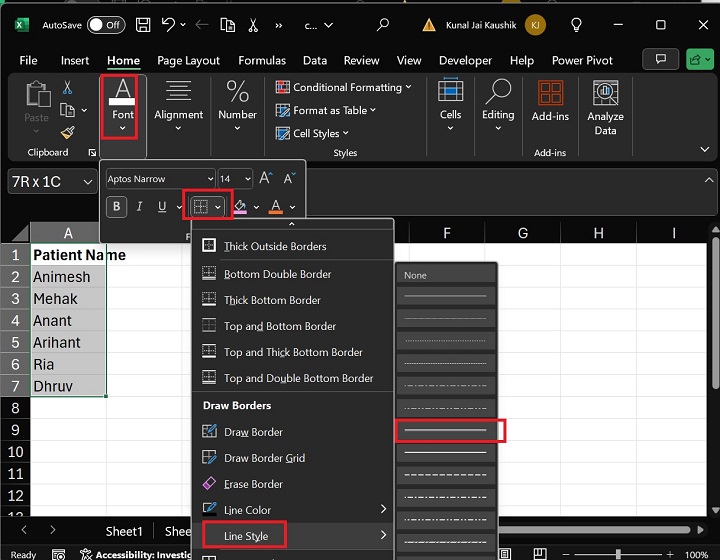Click the font color A swatch
720x560 pixels.
tap(275, 207)
